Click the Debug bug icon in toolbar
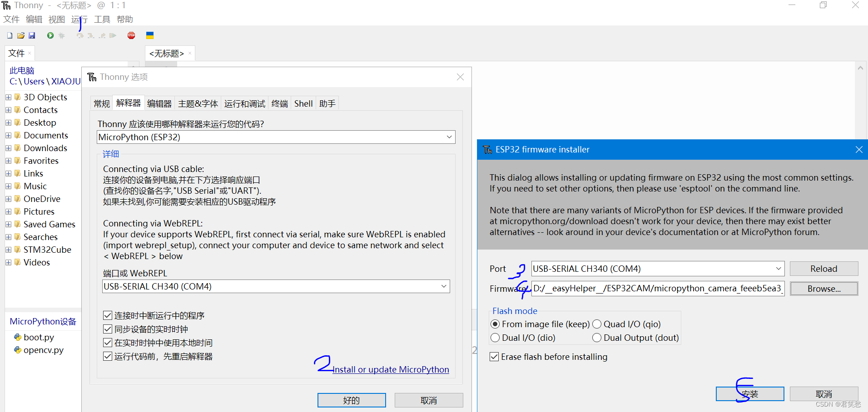 (62, 35)
